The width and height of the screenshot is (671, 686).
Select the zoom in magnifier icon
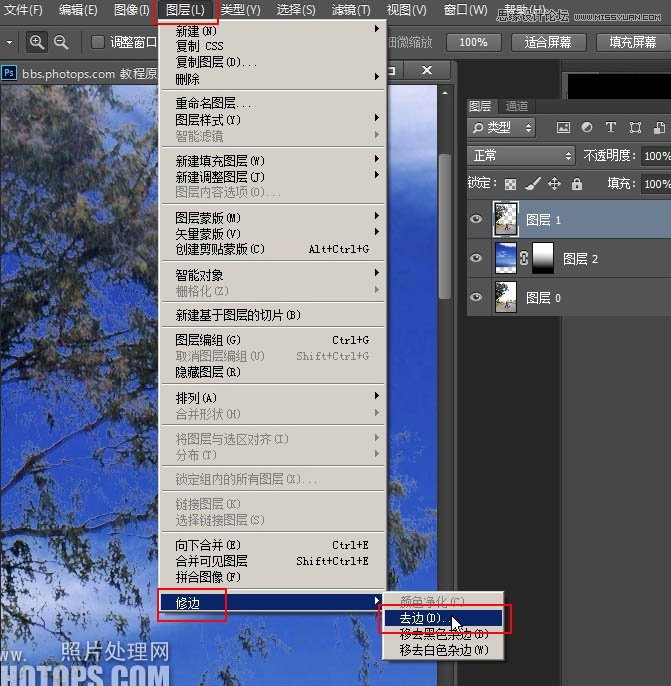coord(37,42)
